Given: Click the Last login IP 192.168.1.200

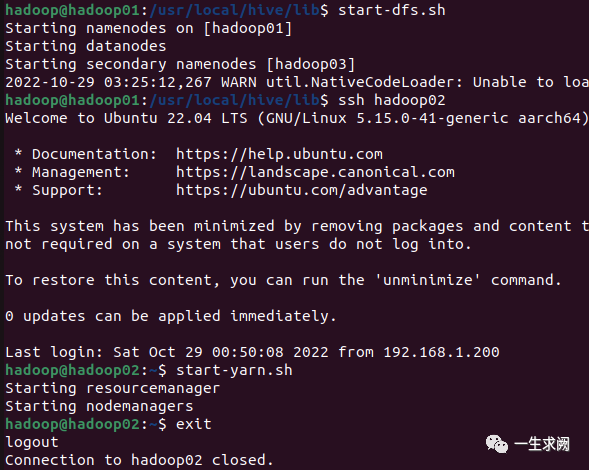Looking at the screenshot, I should [x=441, y=352].
